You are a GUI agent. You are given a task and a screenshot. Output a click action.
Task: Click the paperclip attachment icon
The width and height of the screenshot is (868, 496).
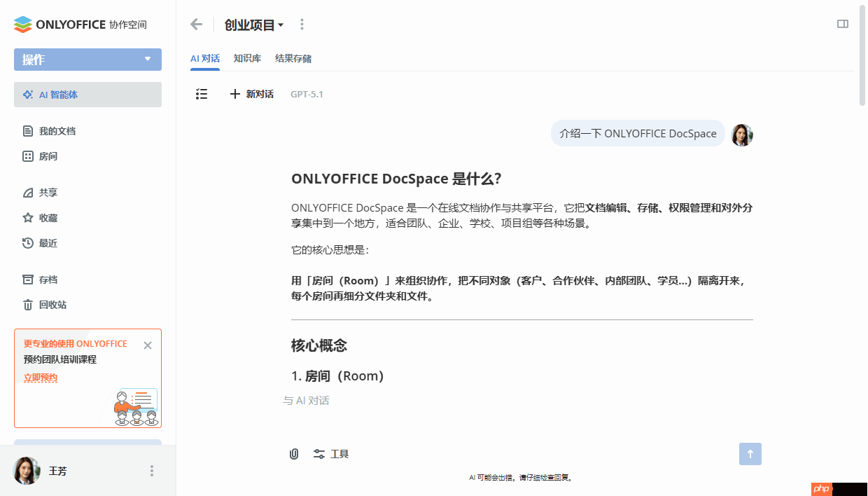pos(293,453)
